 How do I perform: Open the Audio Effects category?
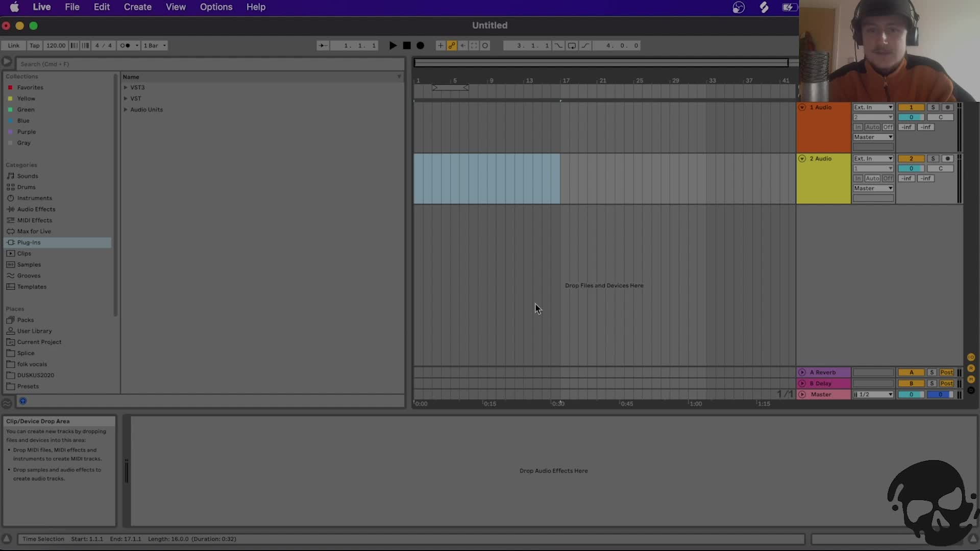click(36, 209)
